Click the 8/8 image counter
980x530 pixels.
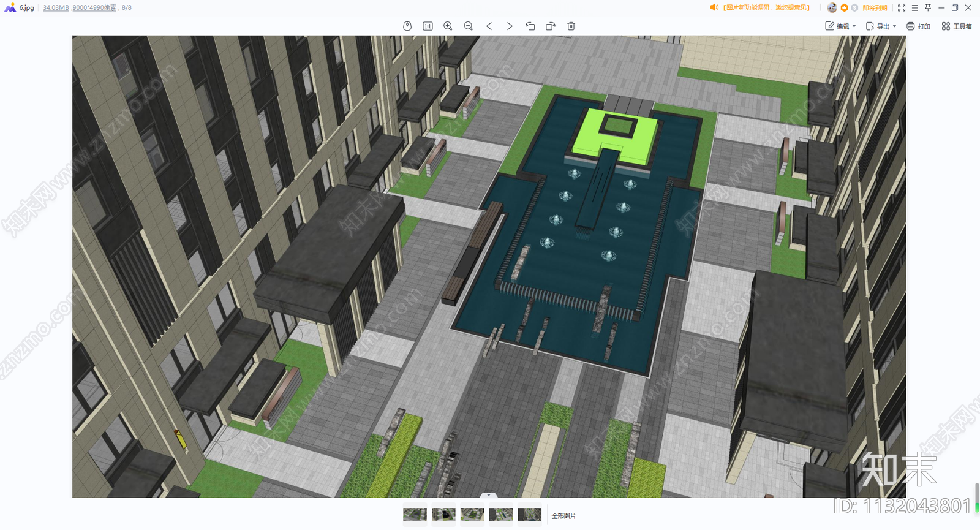[127, 7]
